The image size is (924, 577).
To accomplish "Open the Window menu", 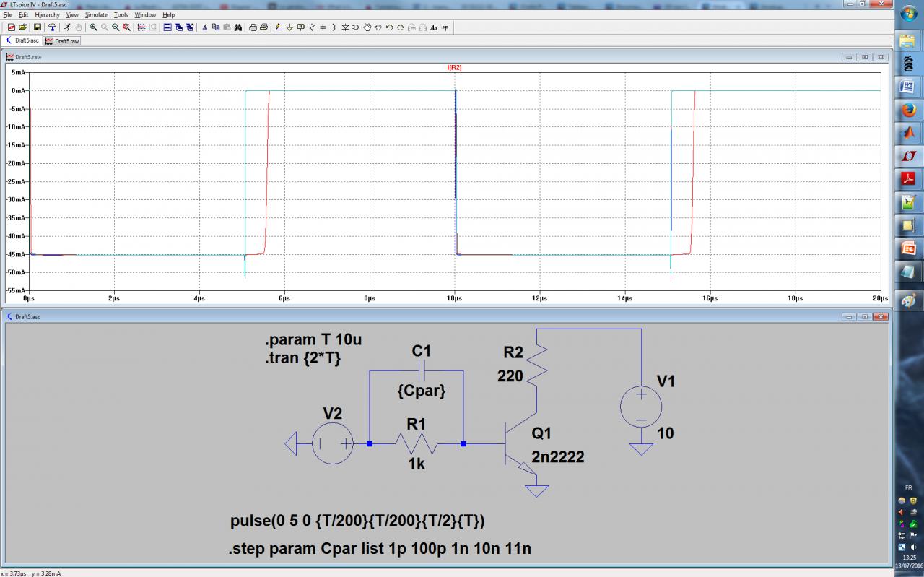I will pyautogui.click(x=145, y=14).
